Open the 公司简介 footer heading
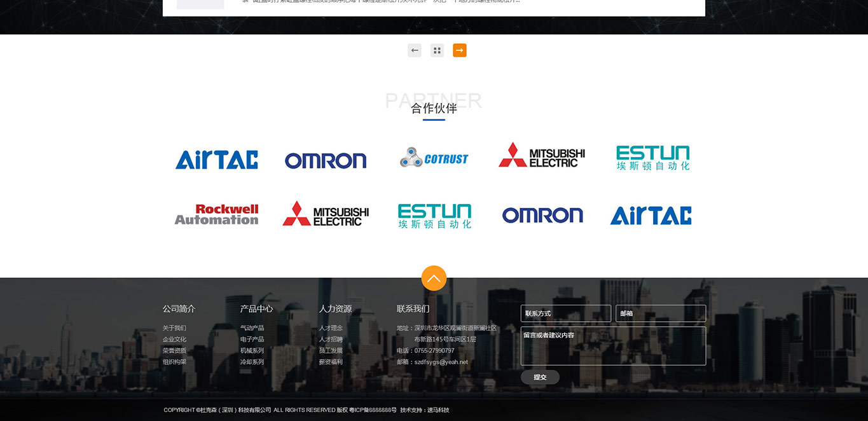This screenshot has height=421, width=868. (179, 308)
